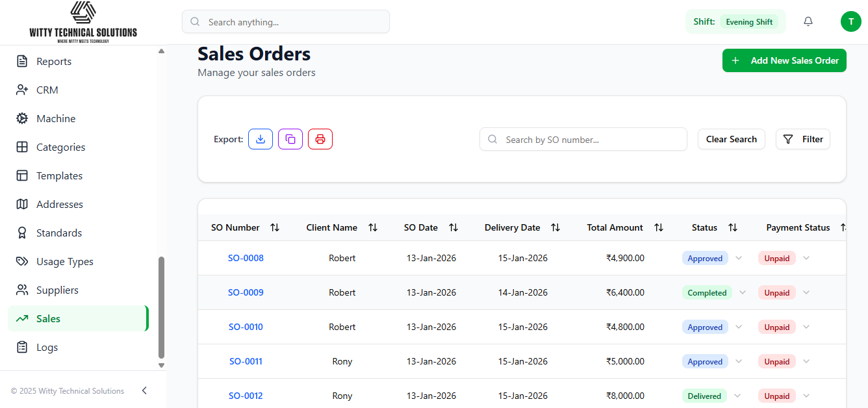868x408 pixels.
Task: Go to Suppliers in the sidebar
Action: coord(57,290)
